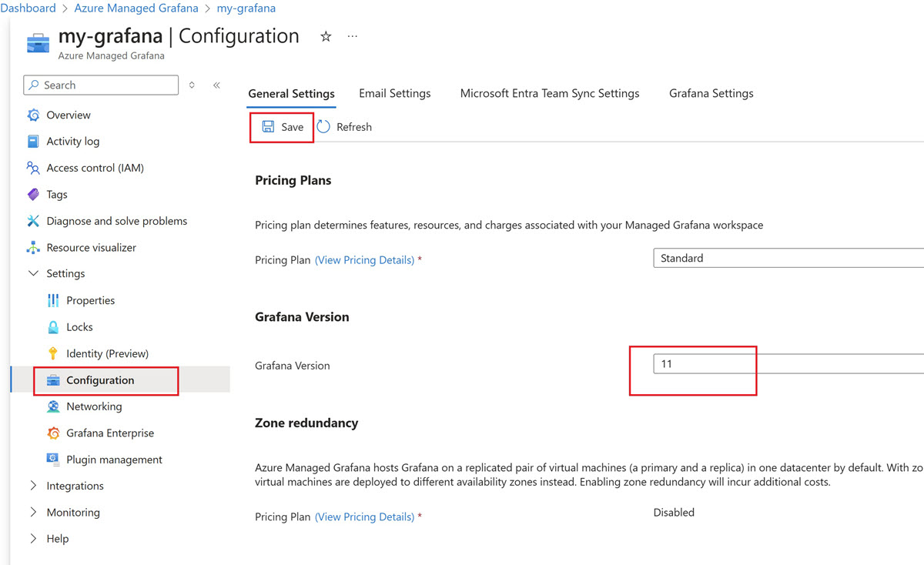Click the Overview icon in the sidebar
The width and height of the screenshot is (924, 565).
coord(33,115)
